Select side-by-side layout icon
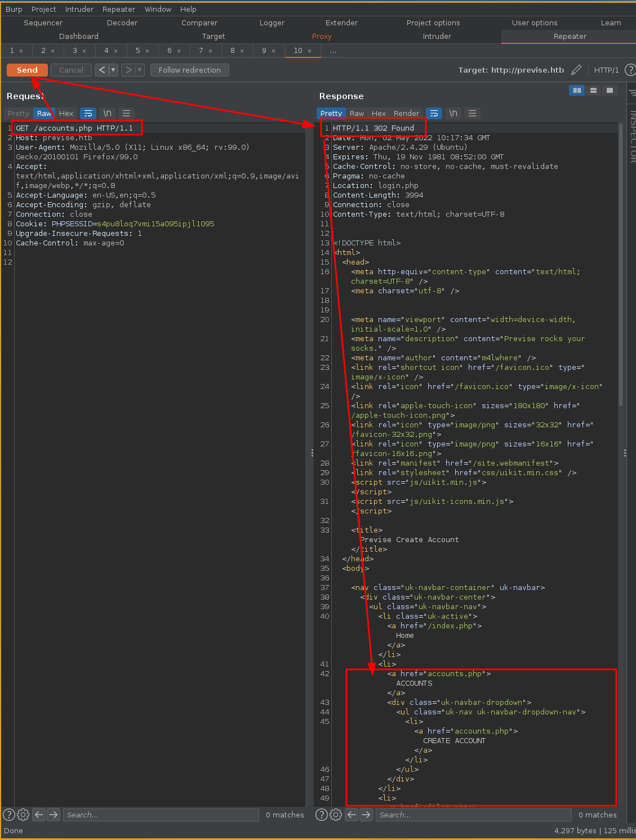This screenshot has width=636, height=840. point(577,90)
